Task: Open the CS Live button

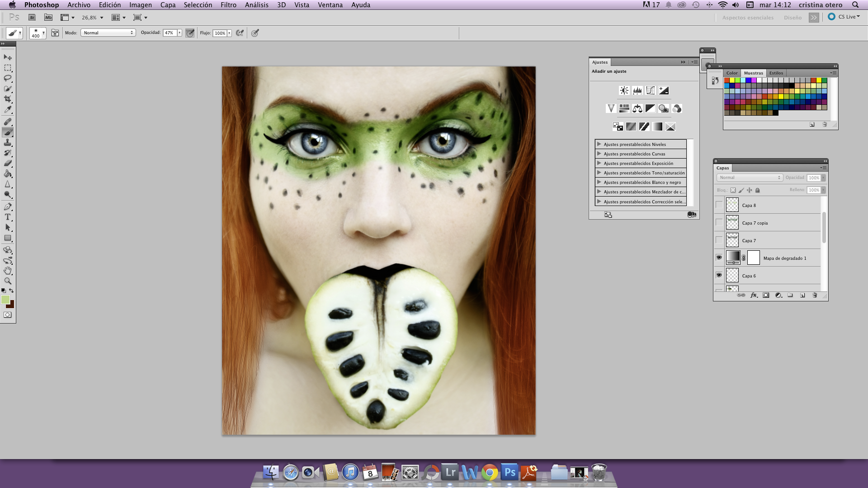Action: (844, 17)
